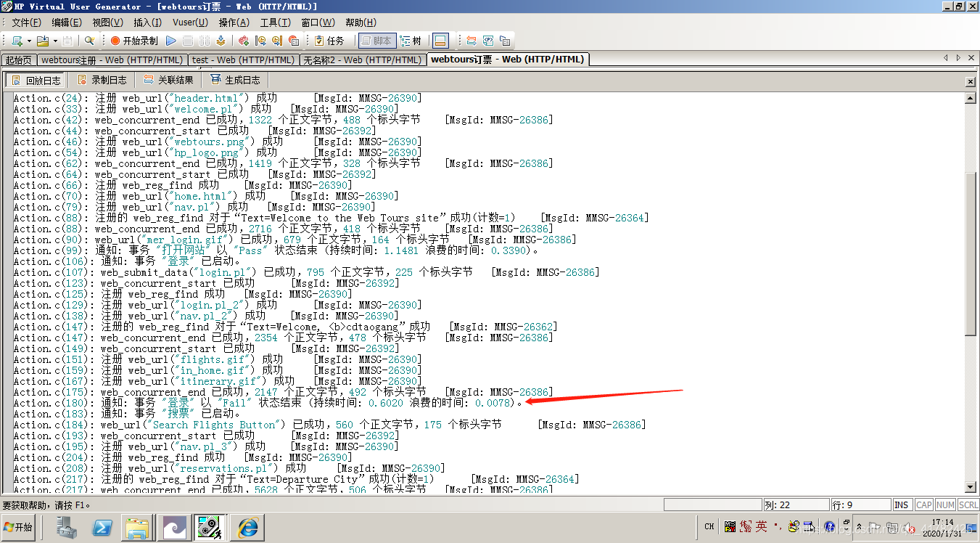Click log scrollbar up arrow
The image size is (980, 543).
tap(971, 99)
